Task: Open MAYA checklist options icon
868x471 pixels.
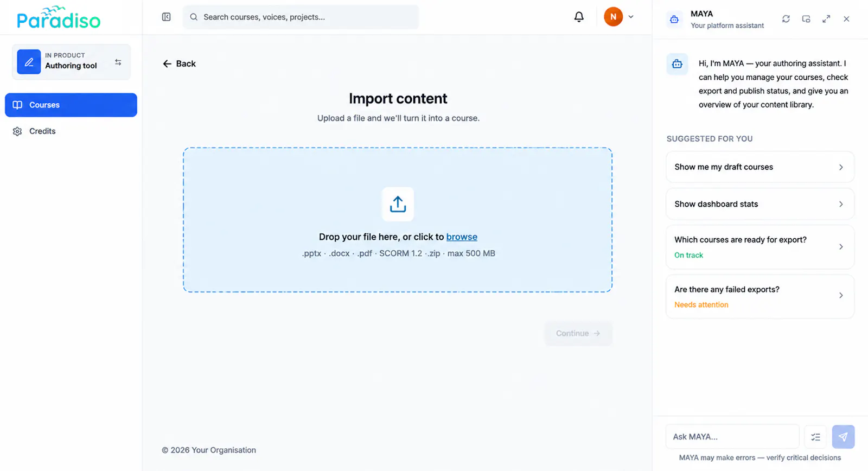Action: (815, 437)
